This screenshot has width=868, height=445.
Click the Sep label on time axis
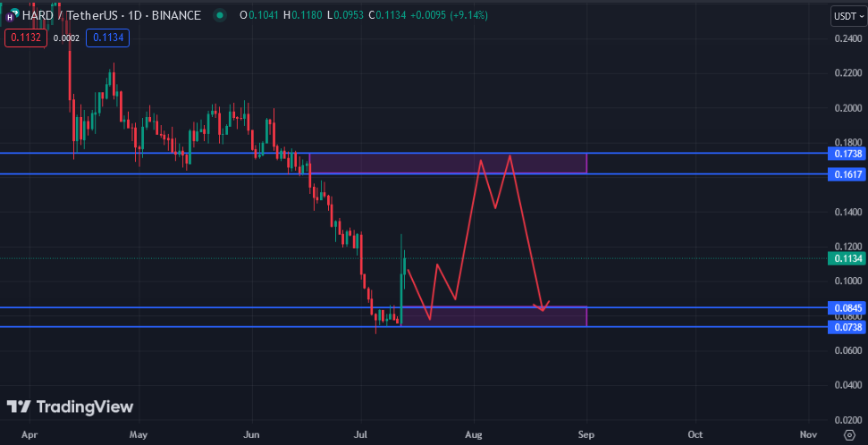(586, 434)
